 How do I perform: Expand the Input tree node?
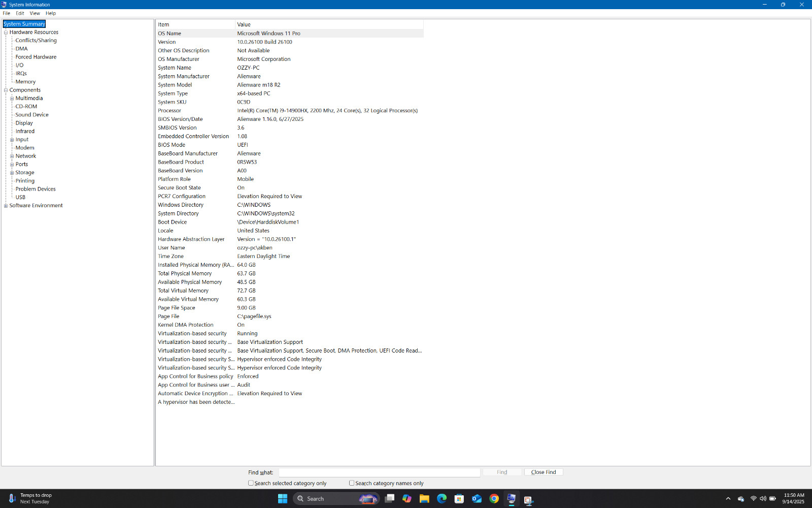[x=12, y=140]
